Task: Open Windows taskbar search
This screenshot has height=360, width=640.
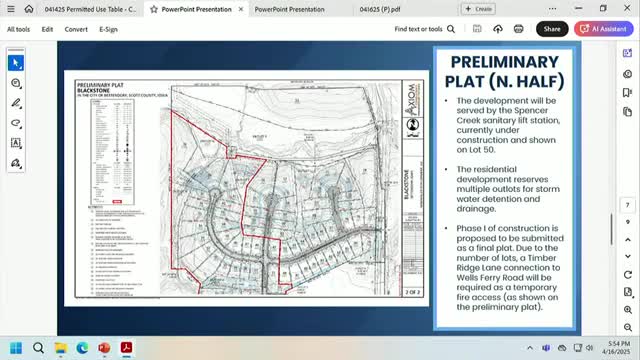Action: [x=38, y=348]
